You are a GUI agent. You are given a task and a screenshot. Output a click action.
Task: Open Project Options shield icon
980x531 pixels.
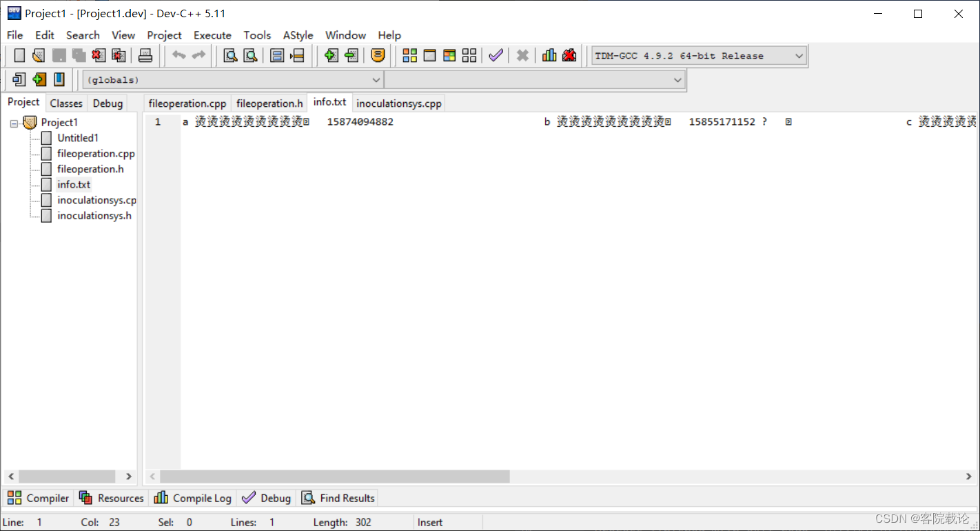tap(378, 55)
